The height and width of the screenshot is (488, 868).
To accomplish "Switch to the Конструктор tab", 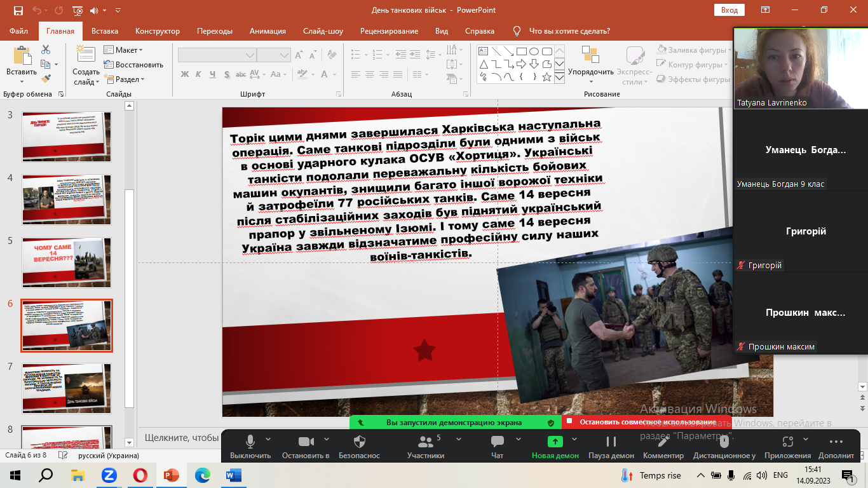I will pyautogui.click(x=158, y=31).
